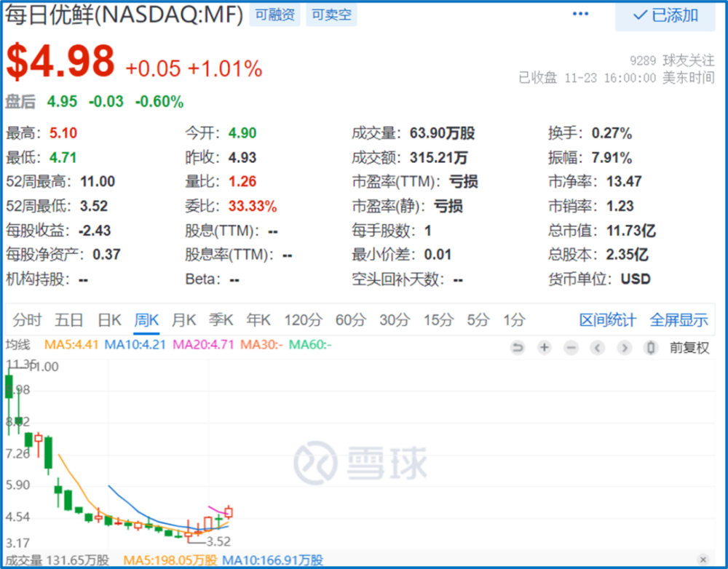Click the 均线 moving average label
Screen dimensions: 728x569
18,345
